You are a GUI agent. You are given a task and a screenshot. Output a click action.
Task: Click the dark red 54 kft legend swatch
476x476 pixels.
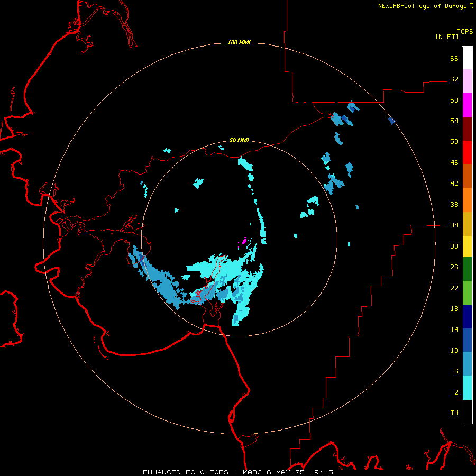[467, 129]
